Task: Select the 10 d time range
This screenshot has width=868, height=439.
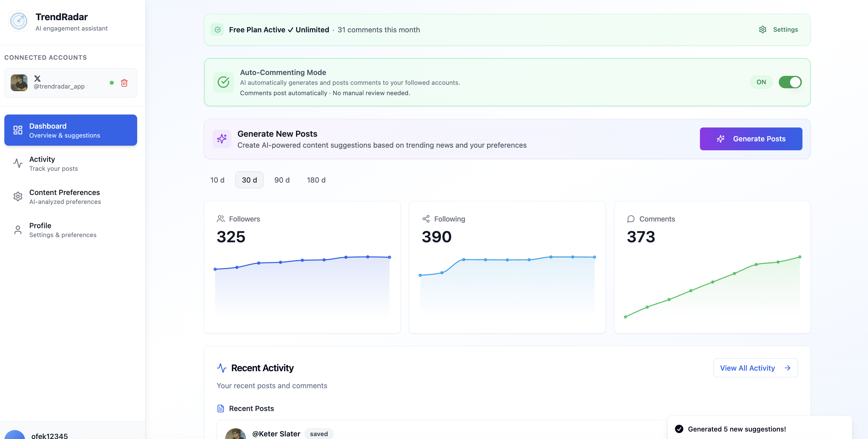Action: [217, 180]
